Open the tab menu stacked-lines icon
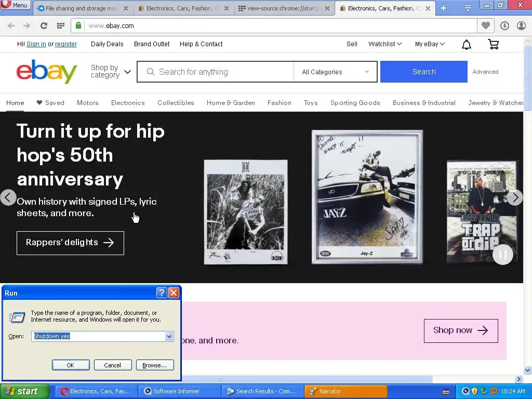 point(468,8)
